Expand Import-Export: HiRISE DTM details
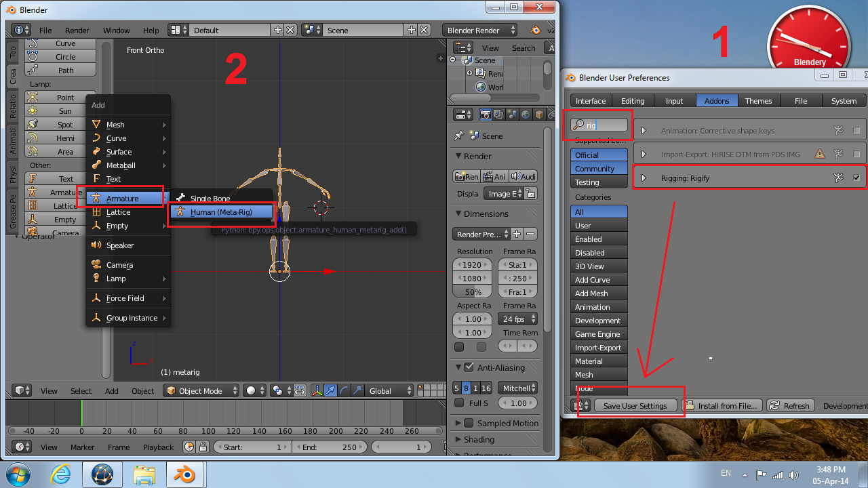This screenshot has height=488, width=868. tap(644, 154)
